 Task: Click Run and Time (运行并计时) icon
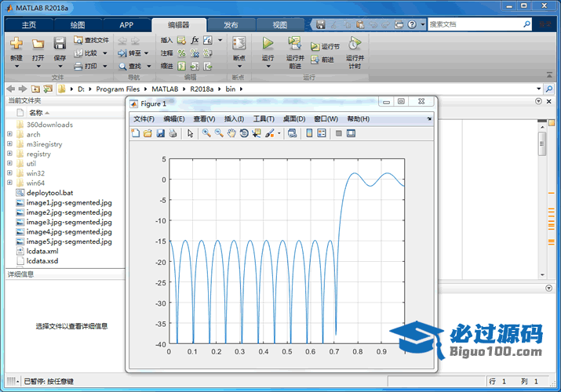click(355, 43)
